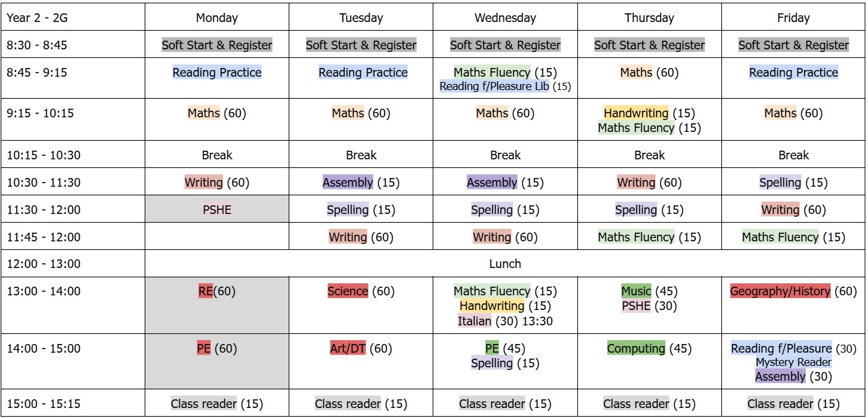Click the Geography/History (60) lesson
Viewport: 868px width, 418px height.
pos(793,291)
